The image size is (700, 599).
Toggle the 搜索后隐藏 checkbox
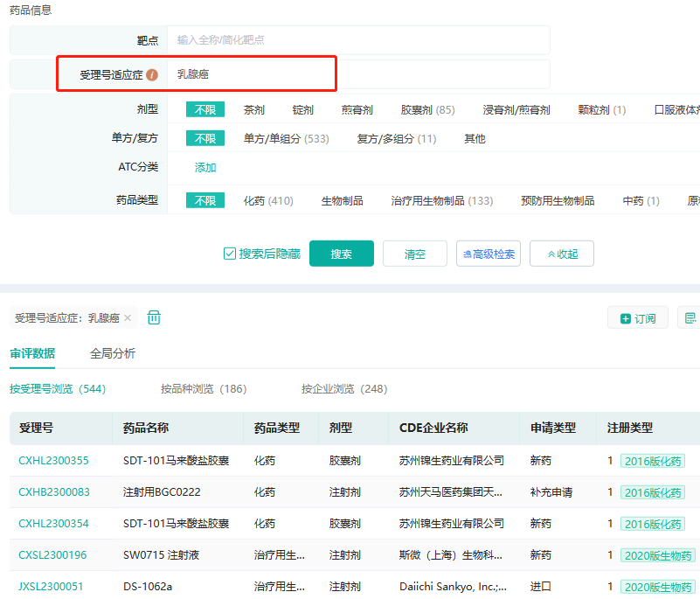coord(230,254)
